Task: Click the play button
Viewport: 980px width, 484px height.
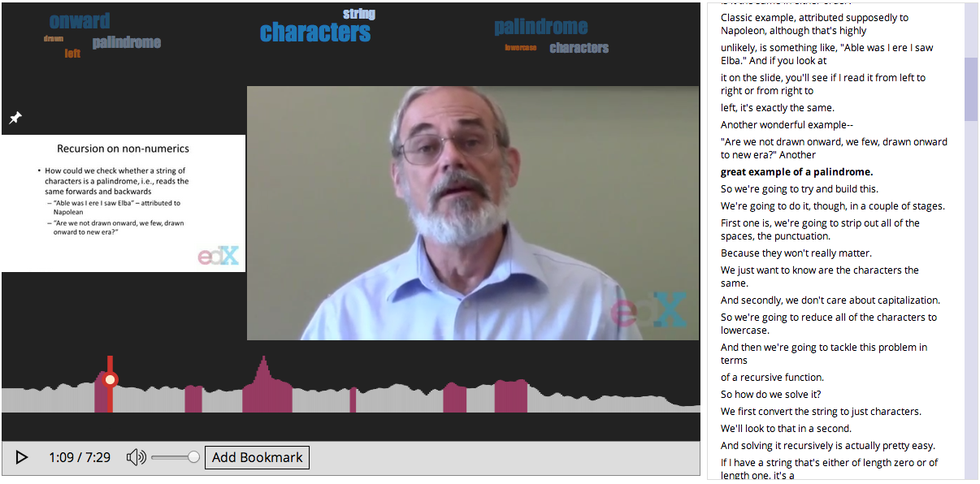Action: pyautogui.click(x=22, y=458)
